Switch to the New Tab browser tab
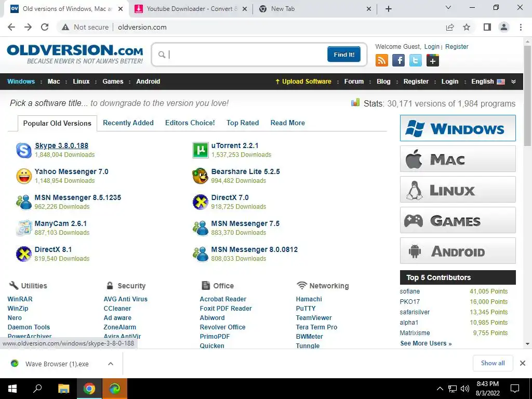Viewport: 532px width, 399px height. point(315,9)
